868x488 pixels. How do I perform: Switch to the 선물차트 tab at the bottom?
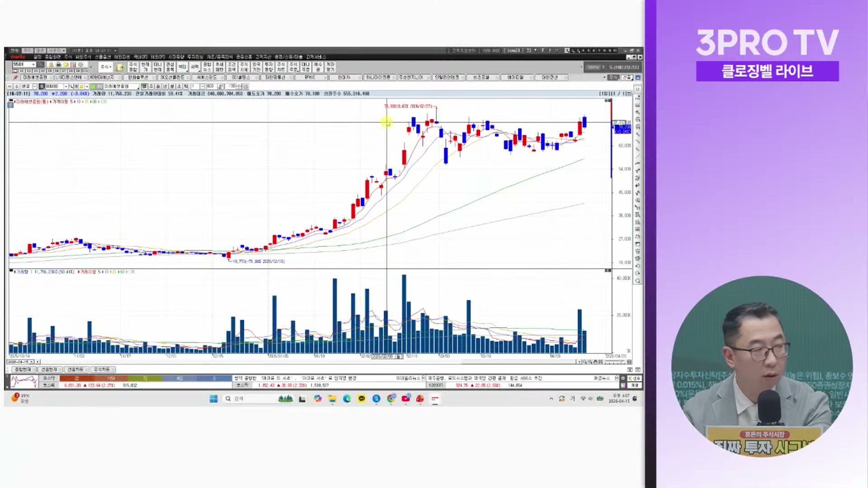click(76, 369)
